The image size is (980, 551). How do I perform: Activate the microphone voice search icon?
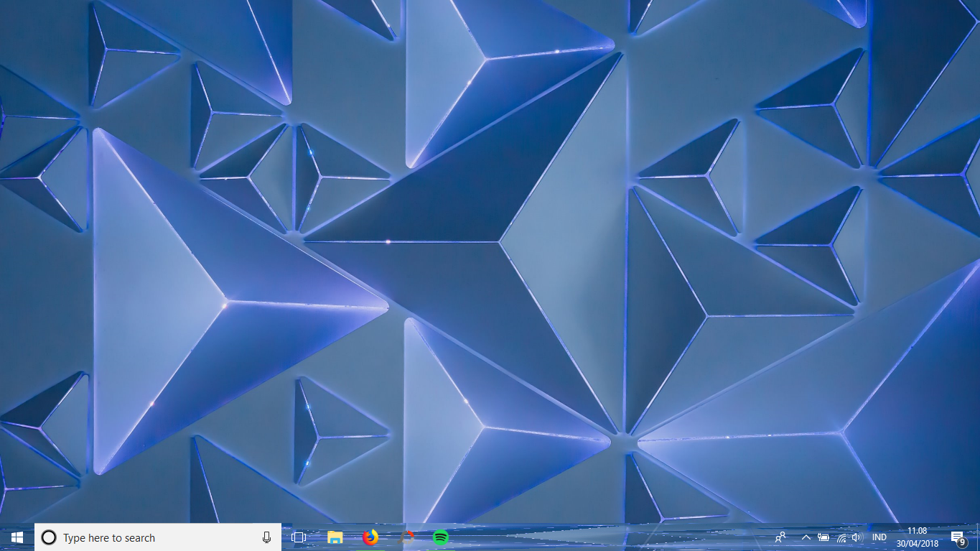[x=266, y=537]
